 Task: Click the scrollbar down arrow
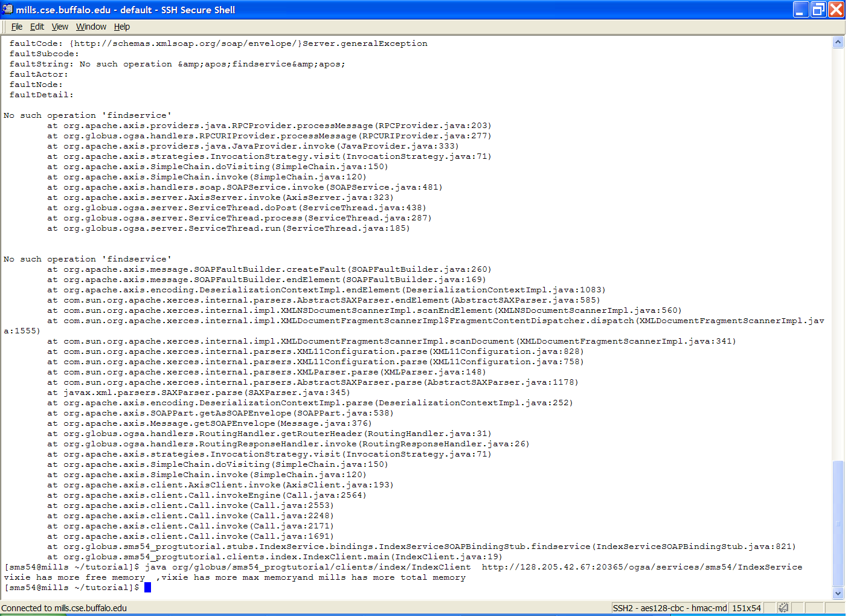838,593
